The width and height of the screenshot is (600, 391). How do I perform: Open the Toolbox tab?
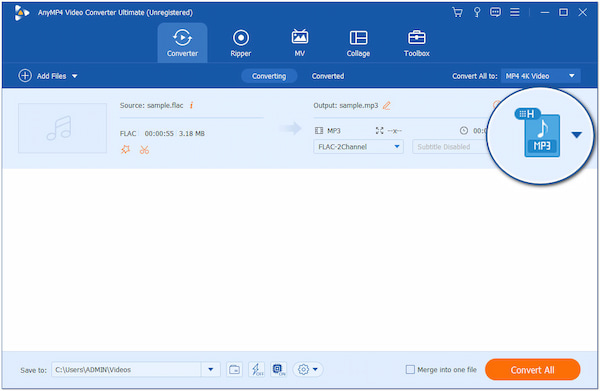[417, 43]
